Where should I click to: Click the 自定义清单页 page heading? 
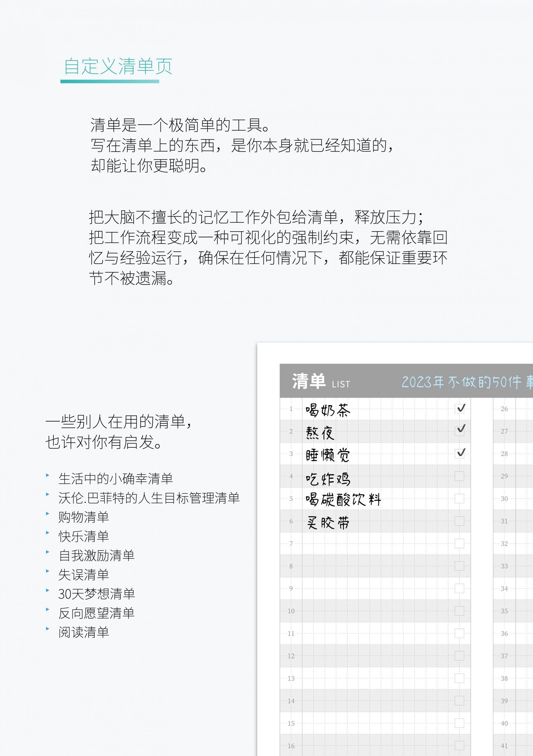118,66
